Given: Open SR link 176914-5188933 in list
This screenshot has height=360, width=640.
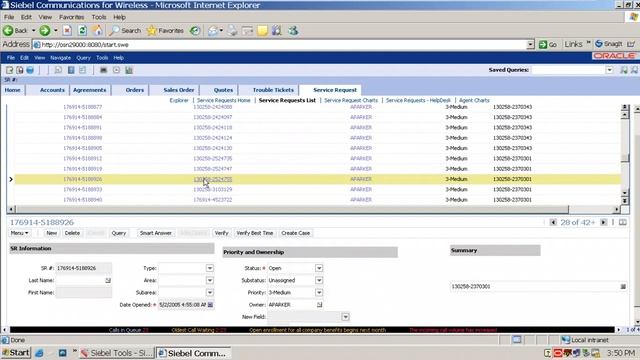Looking at the screenshot, I should click(82, 190).
